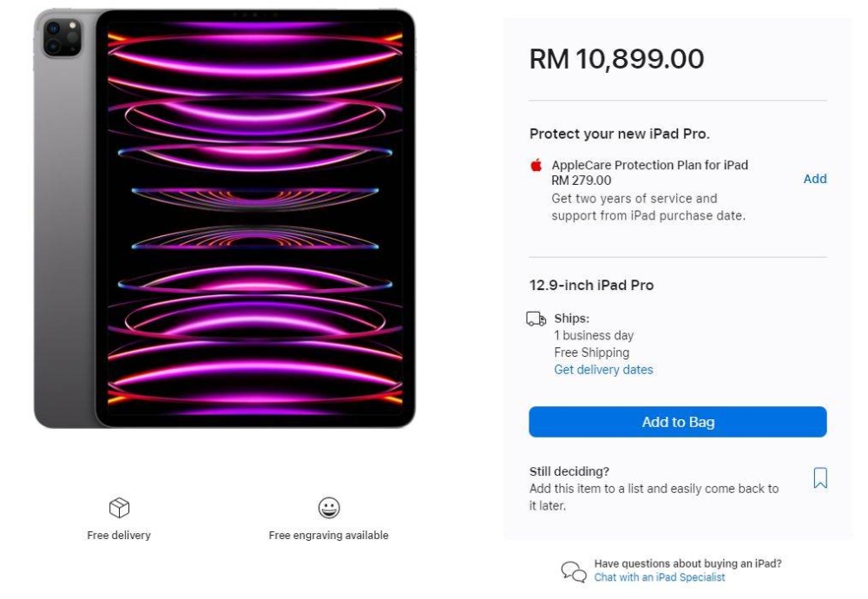
Task: Click the 12.9-inch iPad Pro heading
Action: click(x=591, y=285)
